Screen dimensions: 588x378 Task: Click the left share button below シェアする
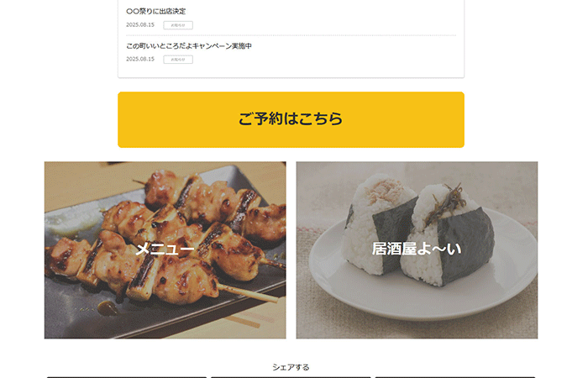[127, 377]
